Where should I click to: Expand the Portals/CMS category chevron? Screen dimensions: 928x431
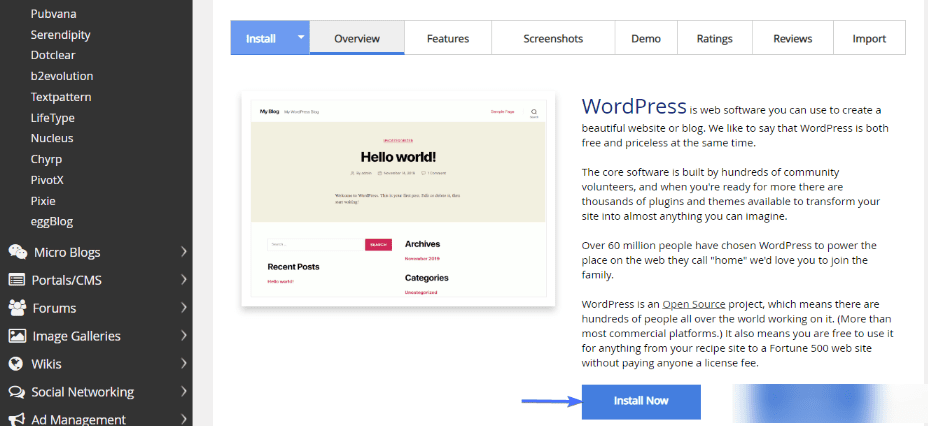183,279
